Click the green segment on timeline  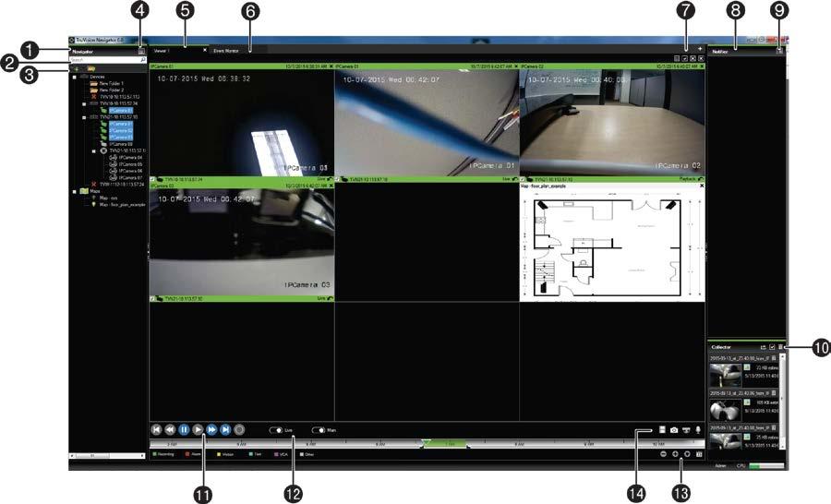click(x=444, y=444)
